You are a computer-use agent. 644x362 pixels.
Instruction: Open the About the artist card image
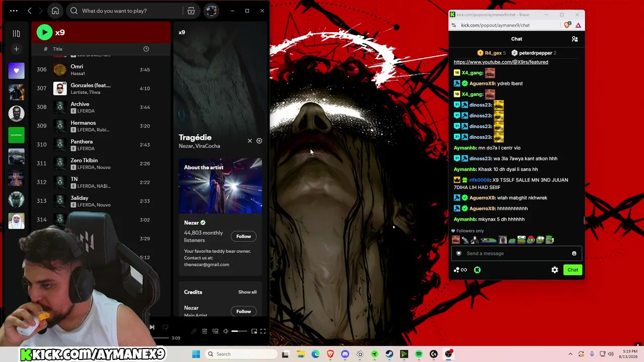pos(220,186)
